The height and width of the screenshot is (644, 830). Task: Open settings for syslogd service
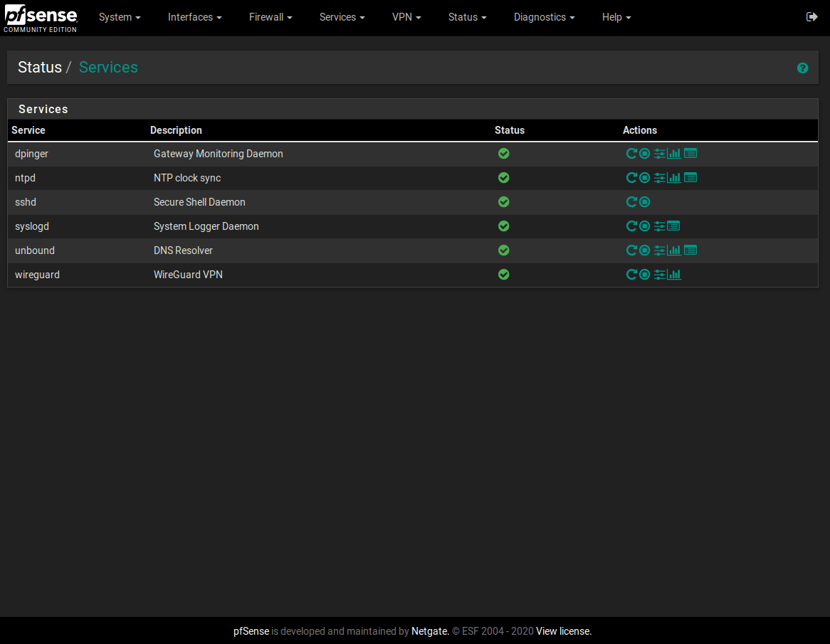[x=659, y=226]
